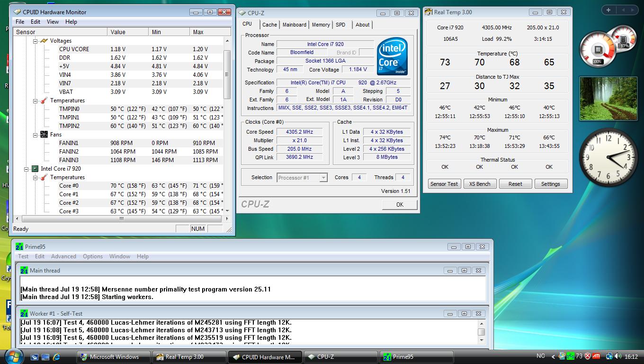
Task: Collapse the Fans tree node
Action: pyautogui.click(x=35, y=135)
